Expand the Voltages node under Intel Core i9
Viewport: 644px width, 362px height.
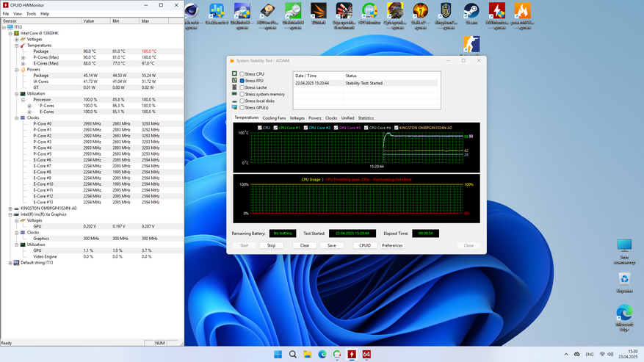tap(16, 39)
